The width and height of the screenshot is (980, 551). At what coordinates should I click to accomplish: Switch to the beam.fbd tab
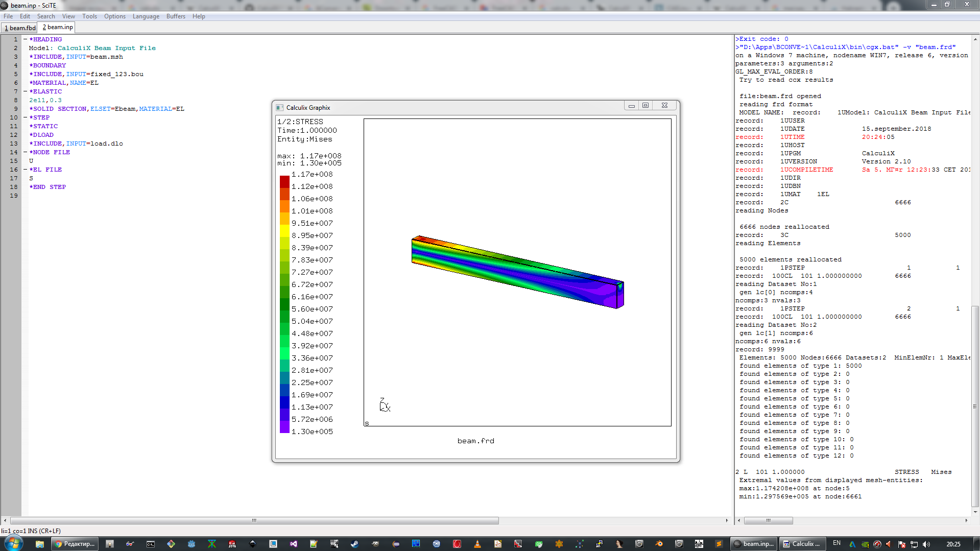pos(20,28)
